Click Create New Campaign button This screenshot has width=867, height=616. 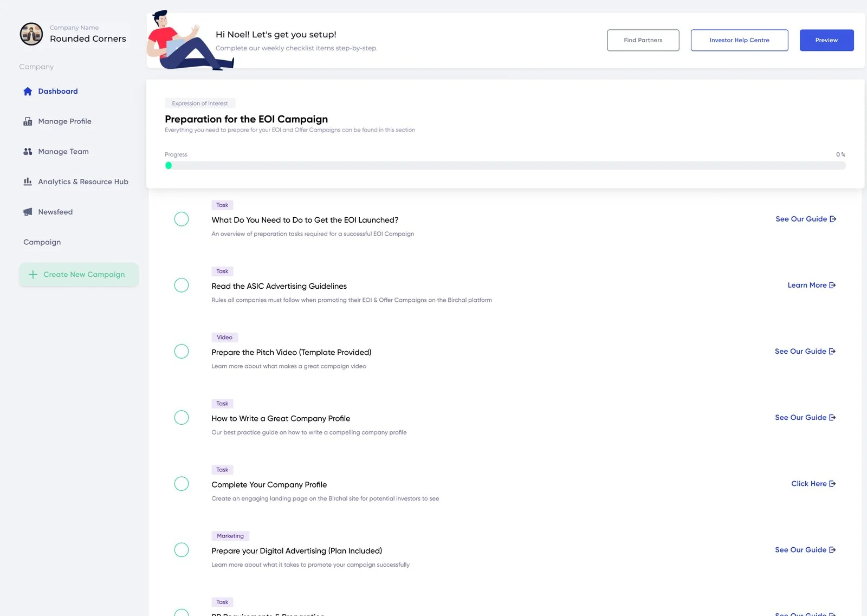[79, 275]
